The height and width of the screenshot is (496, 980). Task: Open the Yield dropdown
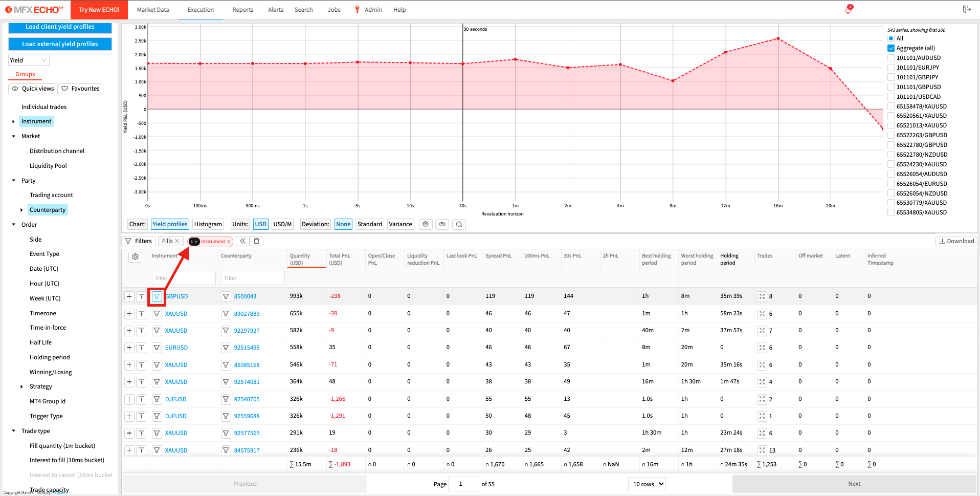(x=29, y=60)
